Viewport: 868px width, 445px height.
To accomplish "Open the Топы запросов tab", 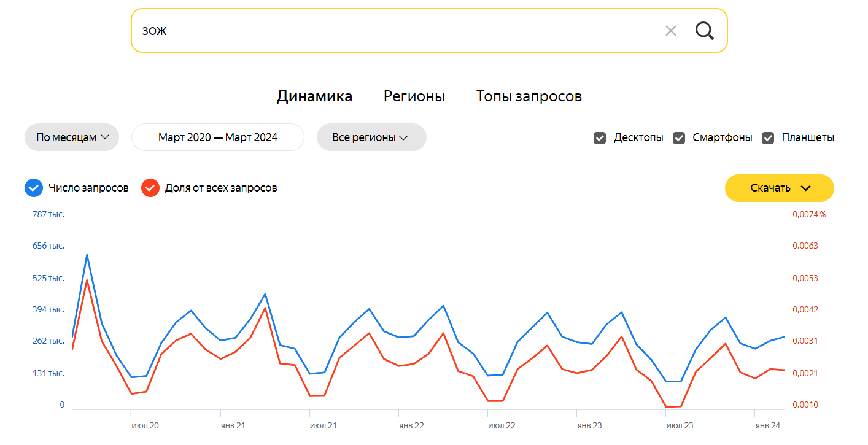I will 529,96.
